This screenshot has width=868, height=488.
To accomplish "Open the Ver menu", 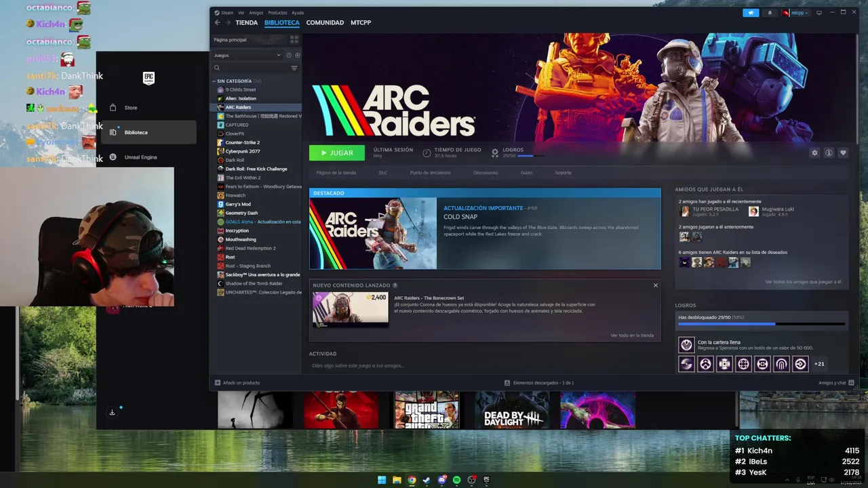I will click(x=241, y=12).
